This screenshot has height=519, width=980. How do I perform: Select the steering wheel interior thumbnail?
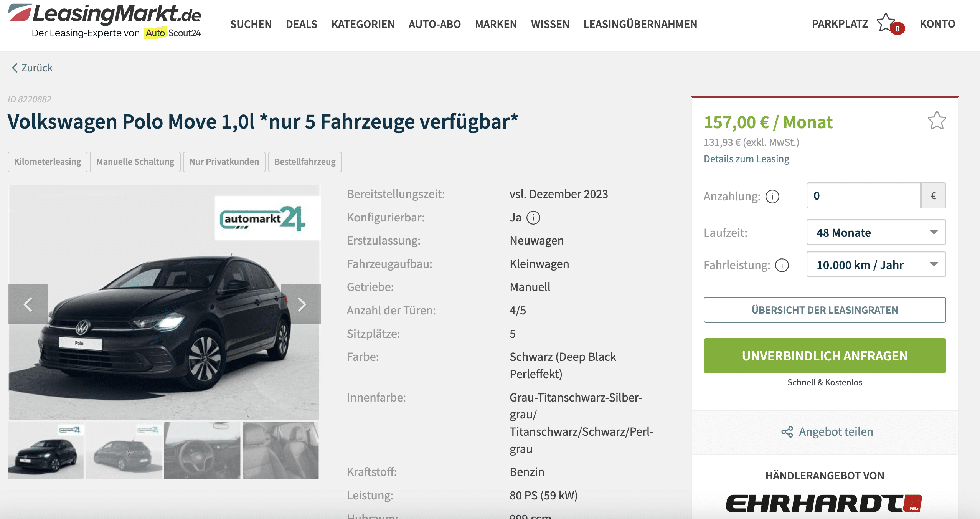(202, 451)
